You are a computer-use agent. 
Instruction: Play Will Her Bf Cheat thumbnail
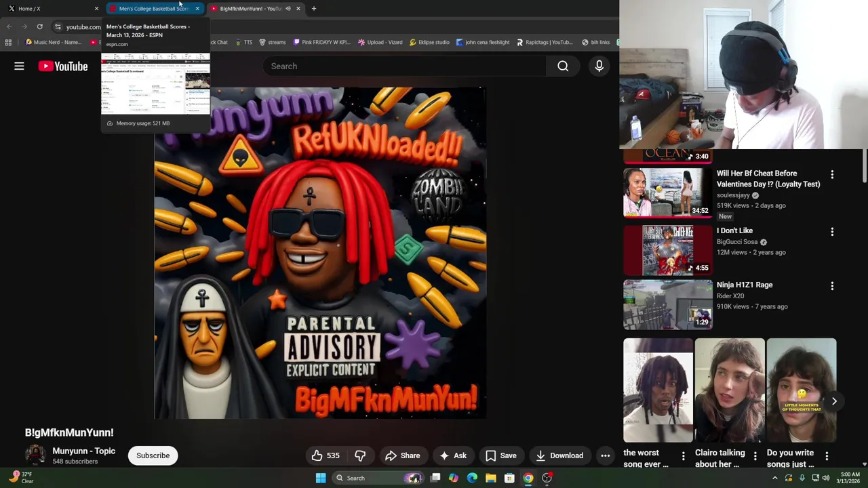point(668,192)
